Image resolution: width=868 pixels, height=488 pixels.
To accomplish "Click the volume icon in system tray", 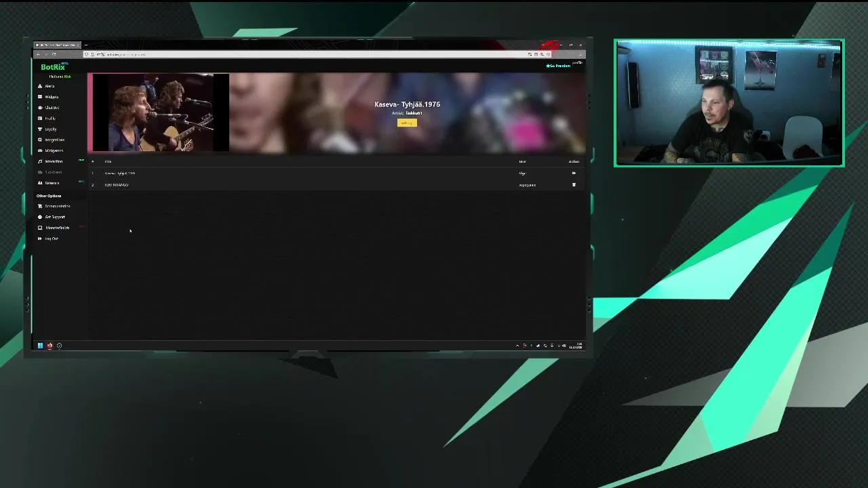I will [564, 346].
